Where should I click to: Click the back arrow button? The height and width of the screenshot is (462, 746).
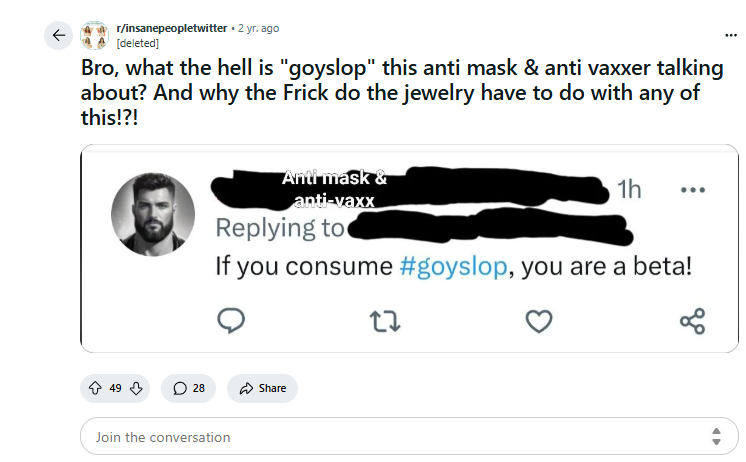58,36
